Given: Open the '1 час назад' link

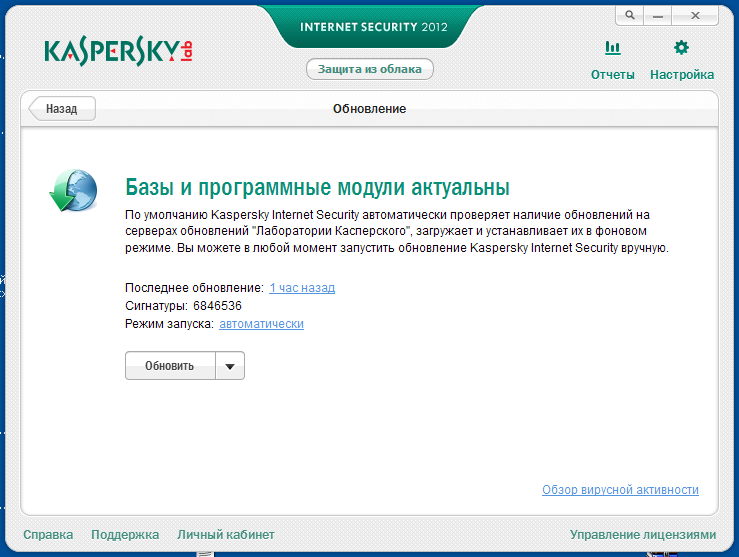Looking at the screenshot, I should 302,288.
